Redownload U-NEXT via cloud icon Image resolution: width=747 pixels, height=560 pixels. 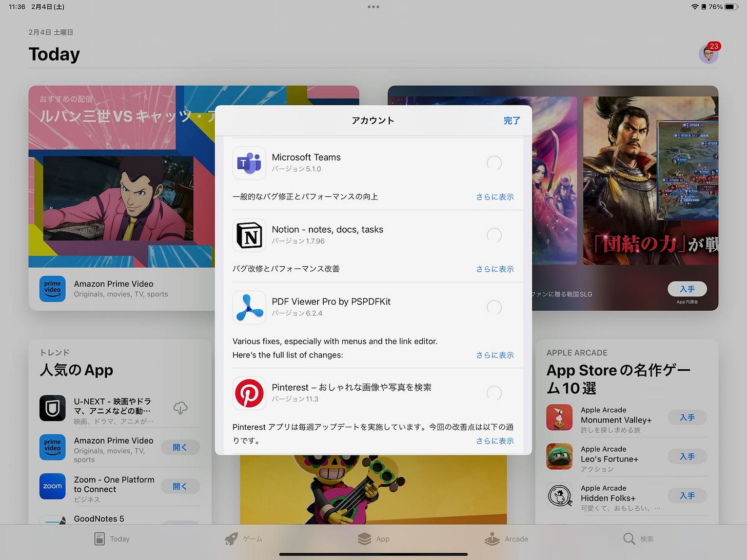click(180, 408)
